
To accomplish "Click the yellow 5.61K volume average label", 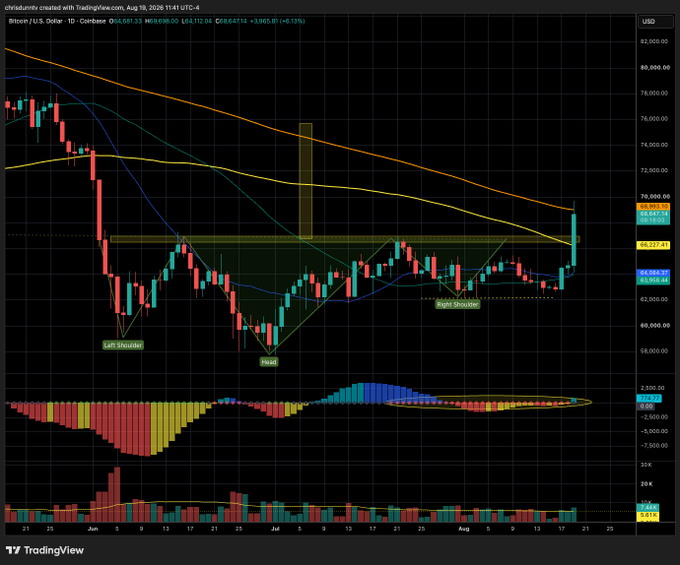I will point(648,515).
